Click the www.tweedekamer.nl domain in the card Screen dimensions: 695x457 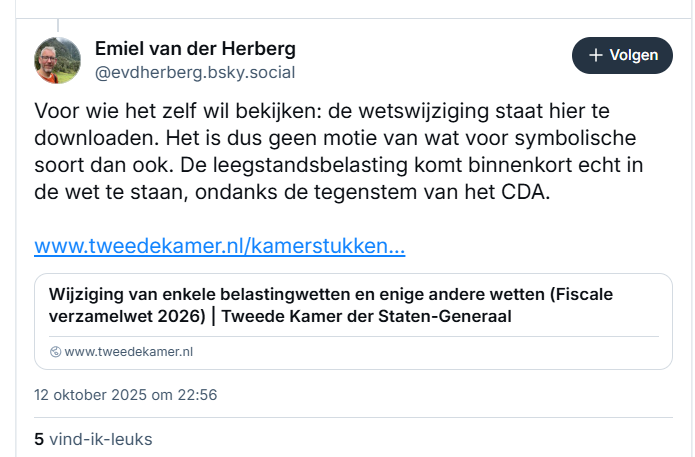click(129, 352)
